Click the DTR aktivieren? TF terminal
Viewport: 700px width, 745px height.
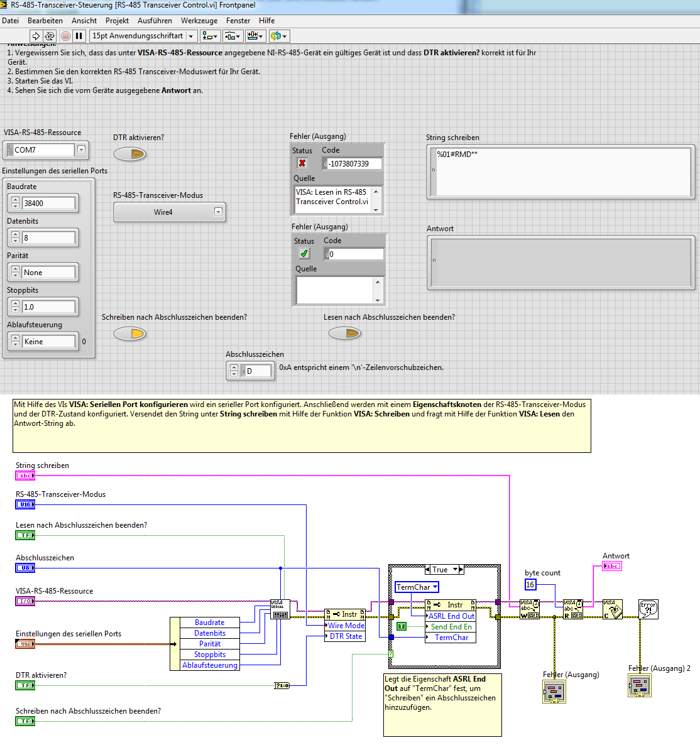tap(25, 685)
